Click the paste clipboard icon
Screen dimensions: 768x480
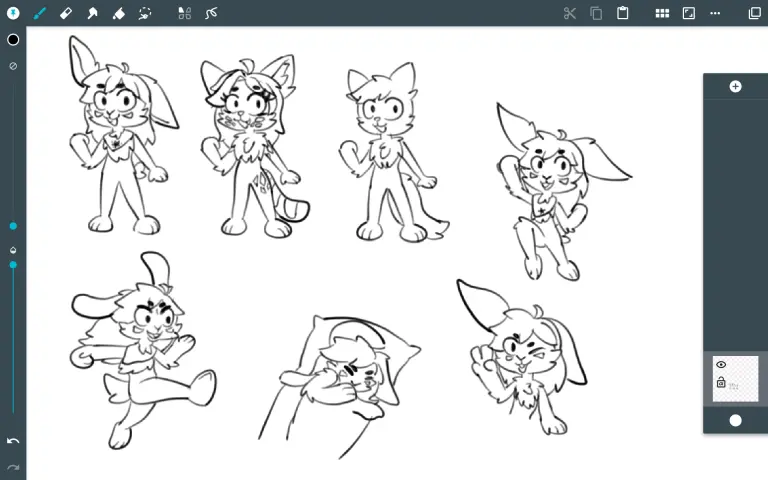pos(622,13)
